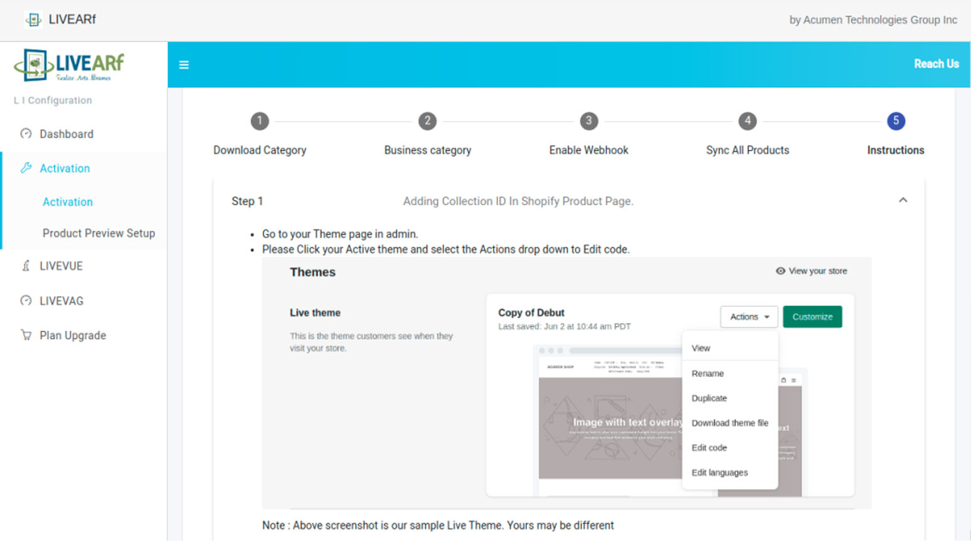Click step circle 3 Enable Webhook
Image resolution: width=971 pixels, height=560 pixels.
pyautogui.click(x=588, y=121)
